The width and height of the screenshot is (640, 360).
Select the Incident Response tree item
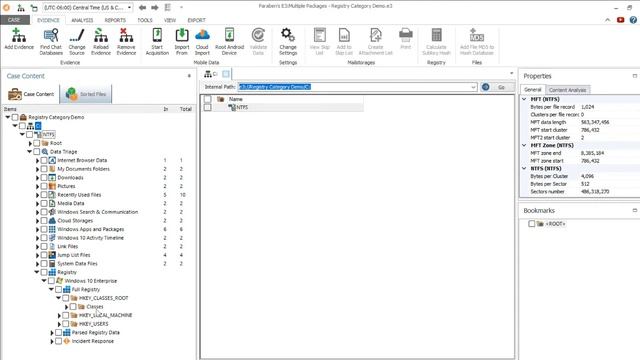point(93,341)
